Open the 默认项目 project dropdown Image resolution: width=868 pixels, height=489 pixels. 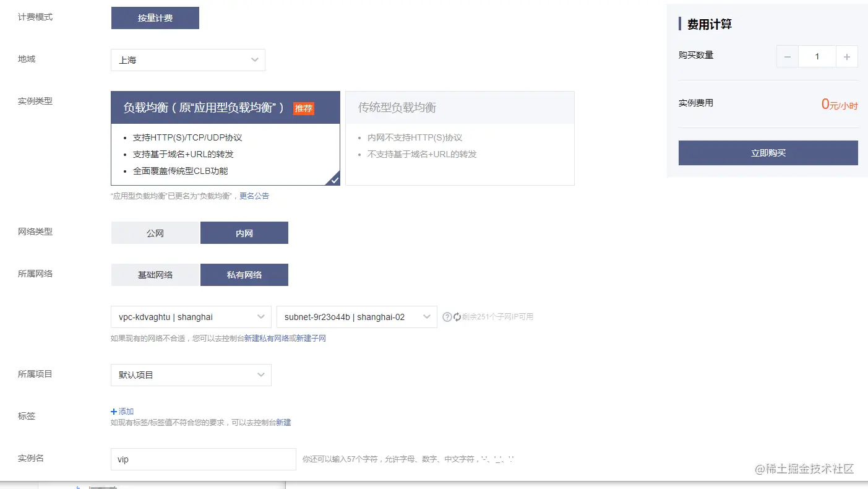coord(191,375)
